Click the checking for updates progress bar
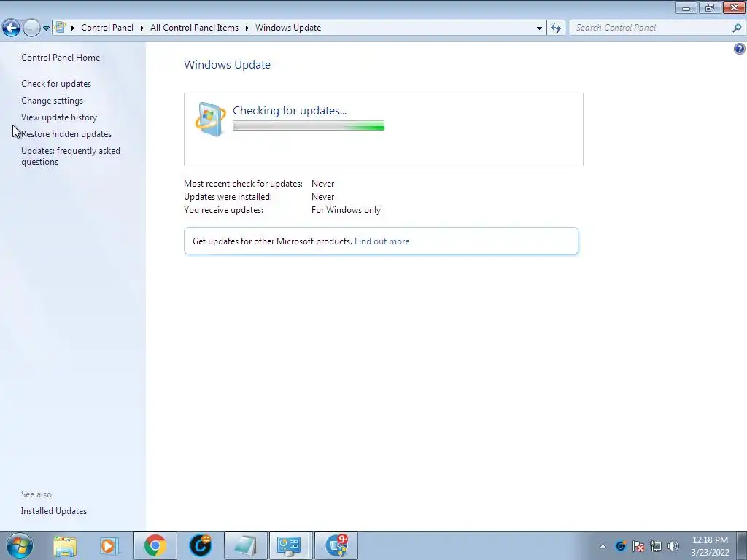Image resolution: width=747 pixels, height=560 pixels. click(x=309, y=125)
